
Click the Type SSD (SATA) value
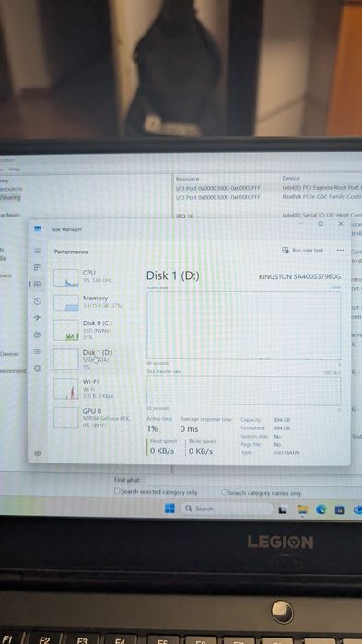(286, 452)
